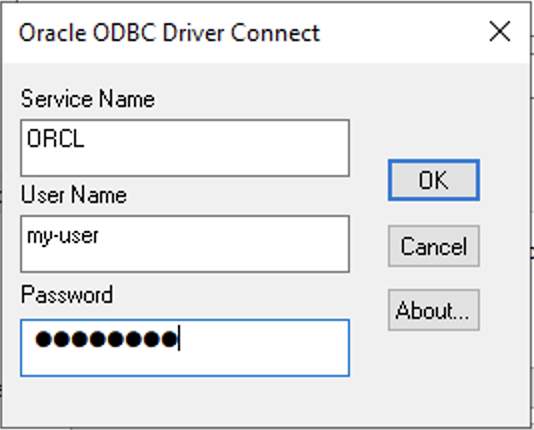
Task: Click the ORCL text in Service Name
Action: click(56, 139)
